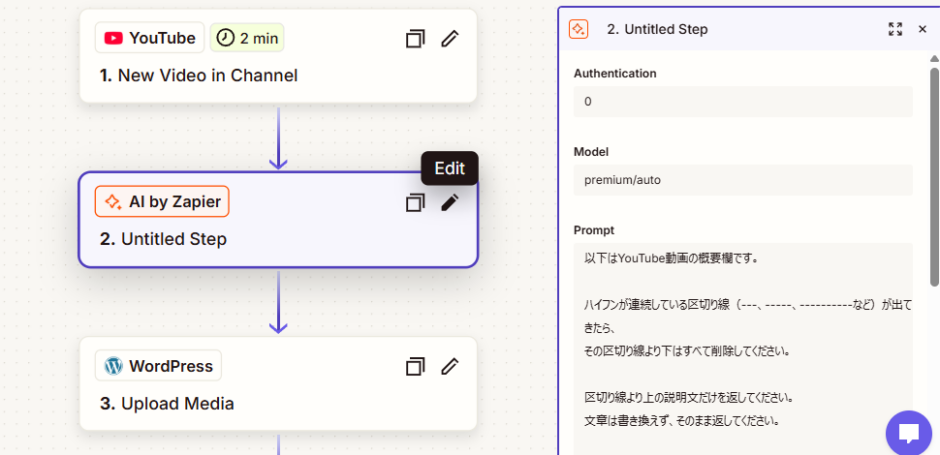Image resolution: width=940 pixels, height=455 pixels.
Task: Duplicate the Untitled Step card
Action: (x=415, y=203)
